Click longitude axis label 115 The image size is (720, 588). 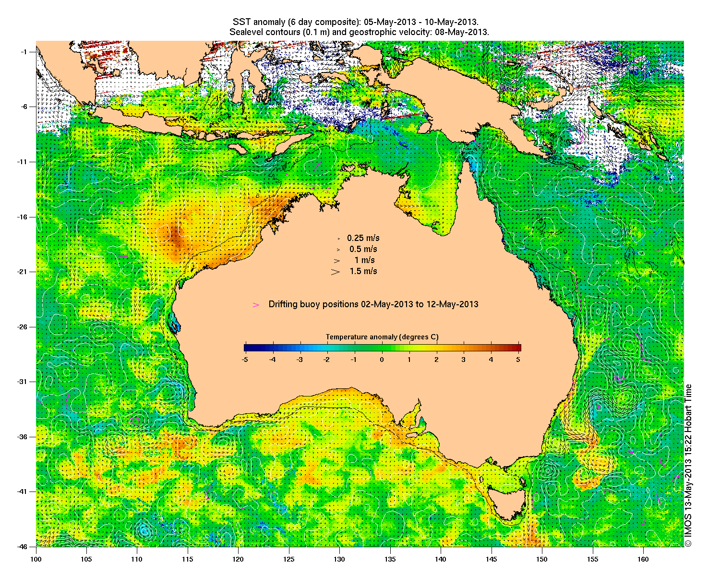click(188, 559)
